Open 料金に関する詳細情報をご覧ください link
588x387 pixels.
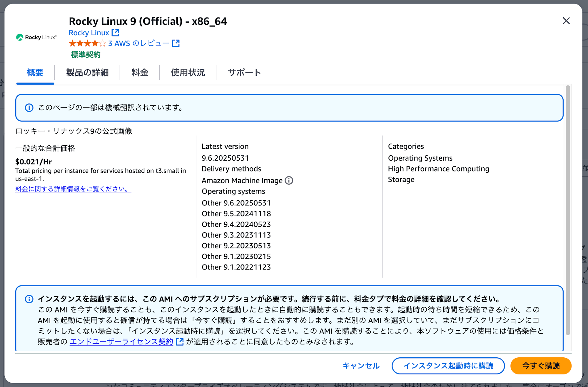point(73,189)
